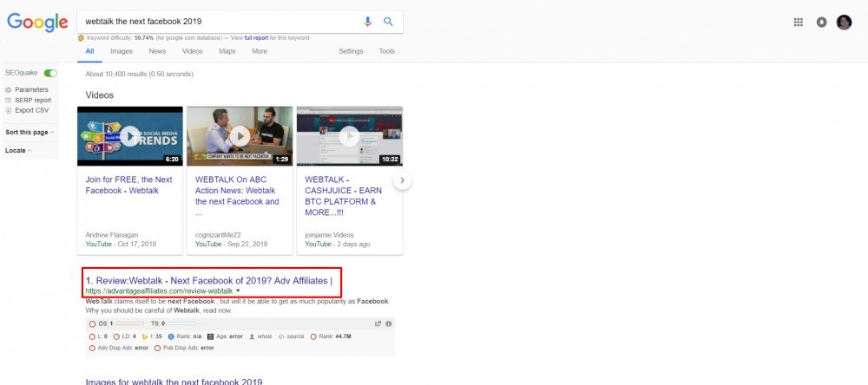The image size is (868, 385).
Task: Click the Alexa Rank globe icon
Action: pyautogui.click(x=171, y=336)
